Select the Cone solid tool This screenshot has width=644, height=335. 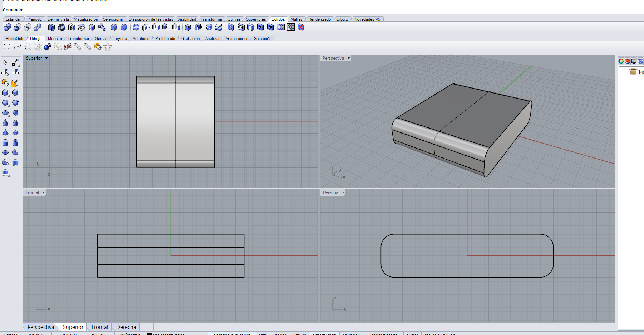tap(5, 123)
